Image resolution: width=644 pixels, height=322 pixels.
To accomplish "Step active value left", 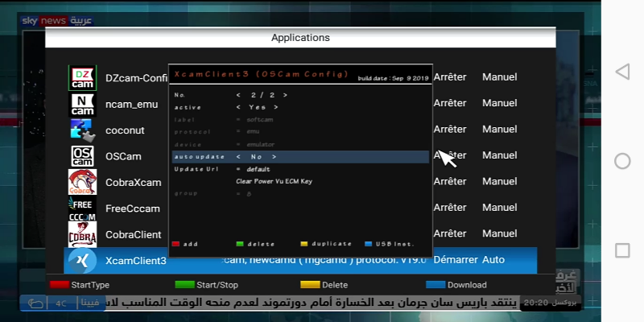I will coord(238,107).
